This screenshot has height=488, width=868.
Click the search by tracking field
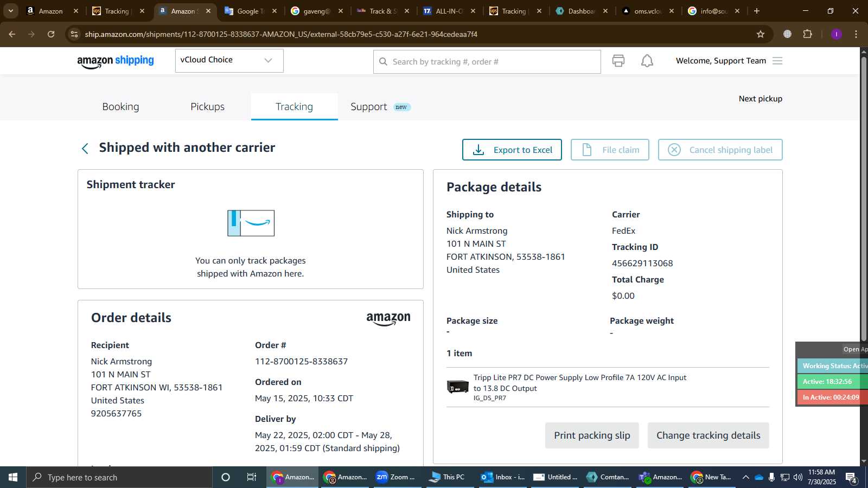[487, 62]
